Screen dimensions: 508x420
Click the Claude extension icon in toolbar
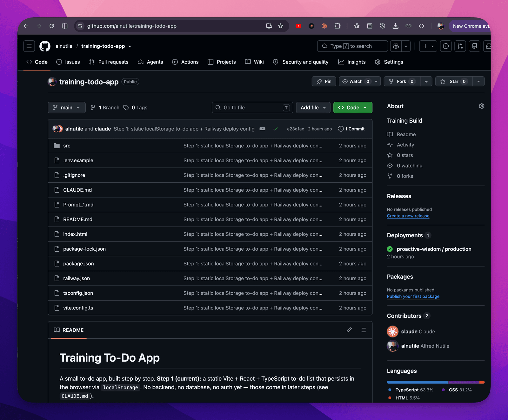324,26
